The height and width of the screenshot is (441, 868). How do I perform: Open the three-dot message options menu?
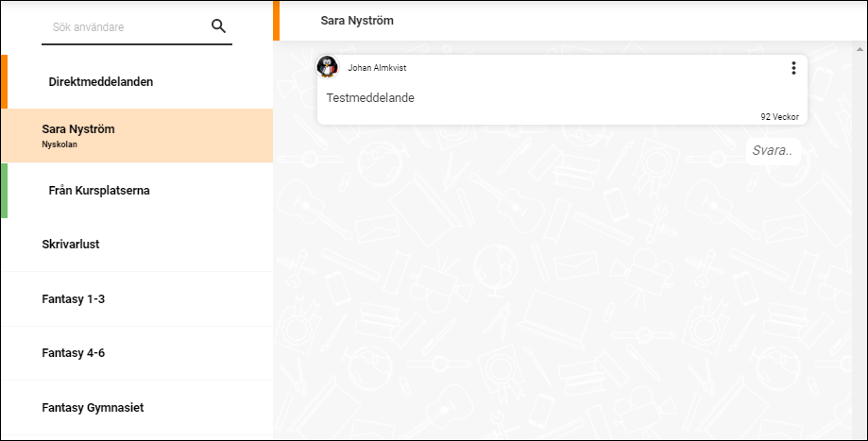[x=793, y=68]
